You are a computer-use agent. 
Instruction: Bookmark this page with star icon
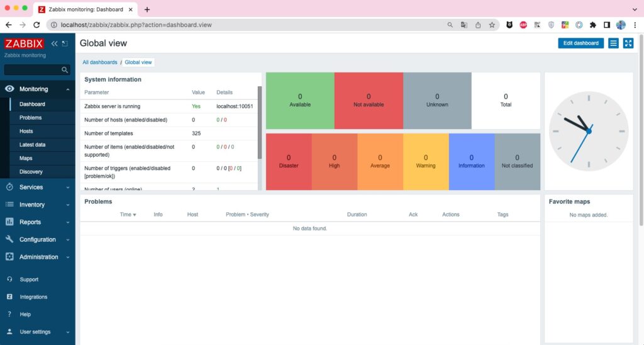click(492, 25)
